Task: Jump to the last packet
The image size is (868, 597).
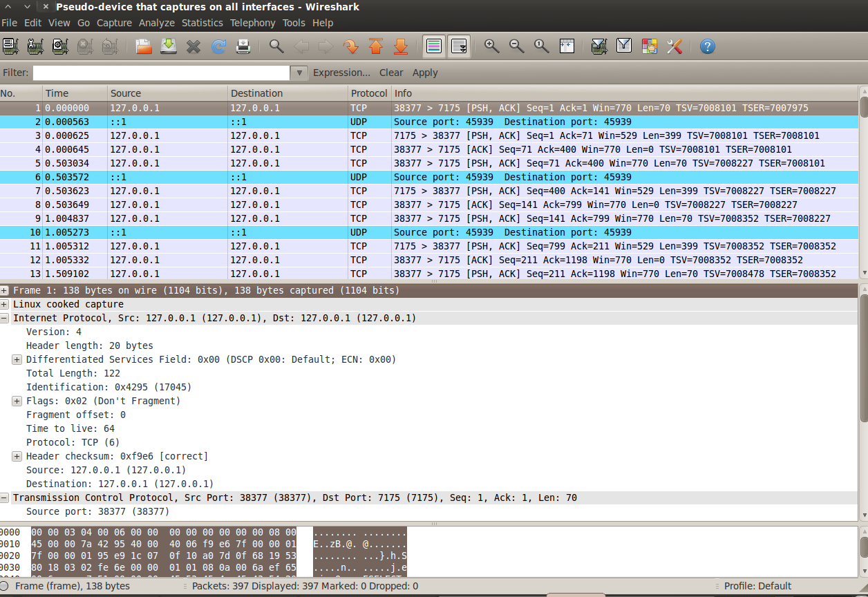Action: (x=401, y=46)
